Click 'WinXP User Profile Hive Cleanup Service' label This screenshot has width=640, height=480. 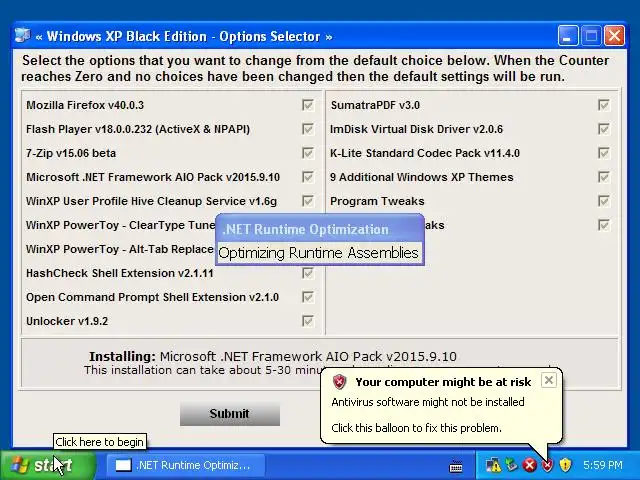[151, 201]
